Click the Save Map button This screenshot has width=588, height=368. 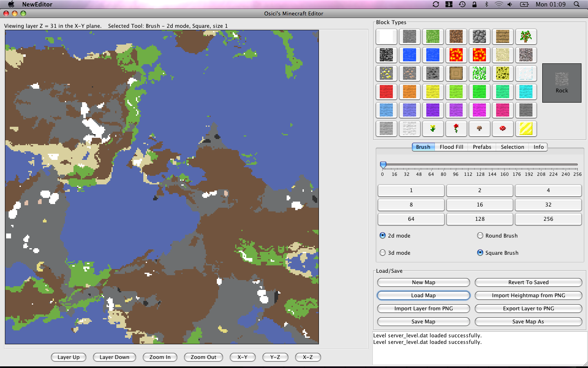pos(423,321)
